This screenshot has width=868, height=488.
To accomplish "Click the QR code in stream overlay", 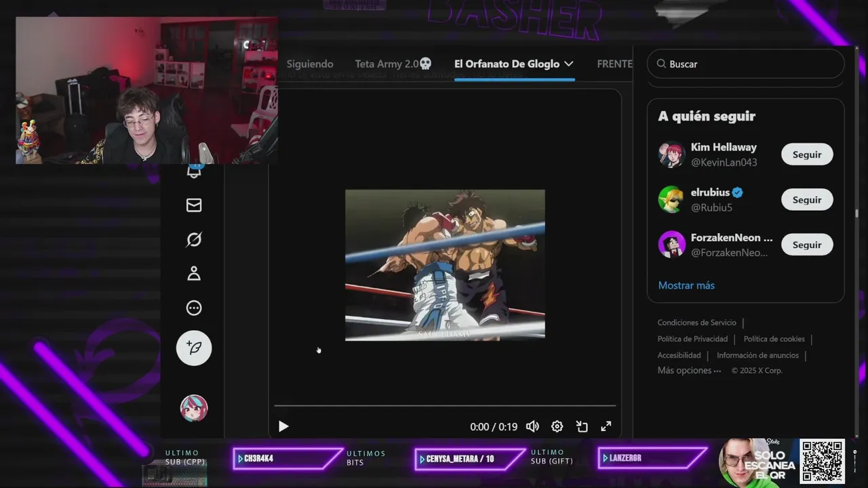I will [x=822, y=461].
